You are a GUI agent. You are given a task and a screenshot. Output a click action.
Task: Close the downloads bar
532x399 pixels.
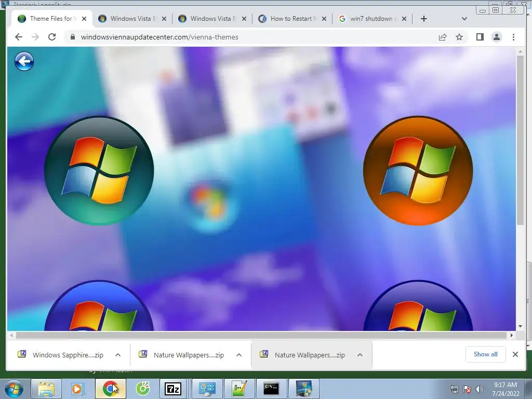515,354
